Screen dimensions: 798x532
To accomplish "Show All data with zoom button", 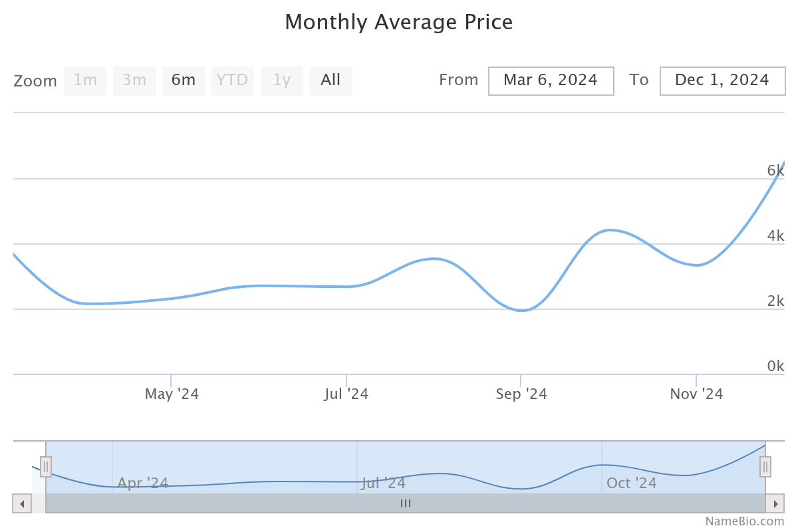I will coord(331,80).
